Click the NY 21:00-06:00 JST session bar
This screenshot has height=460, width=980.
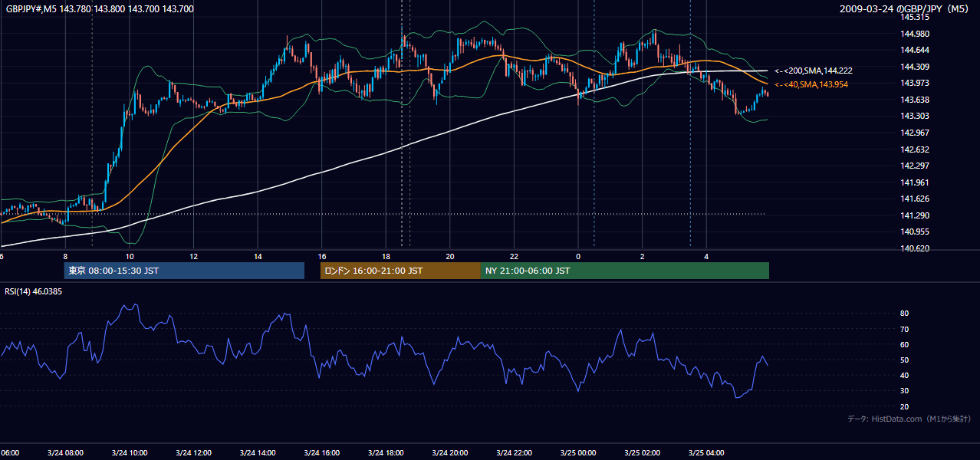(x=625, y=271)
